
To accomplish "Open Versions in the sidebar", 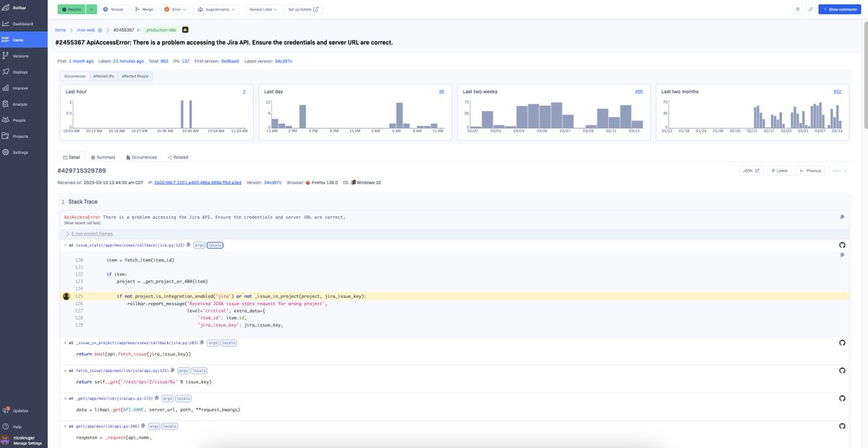I will pyautogui.click(x=23, y=56).
